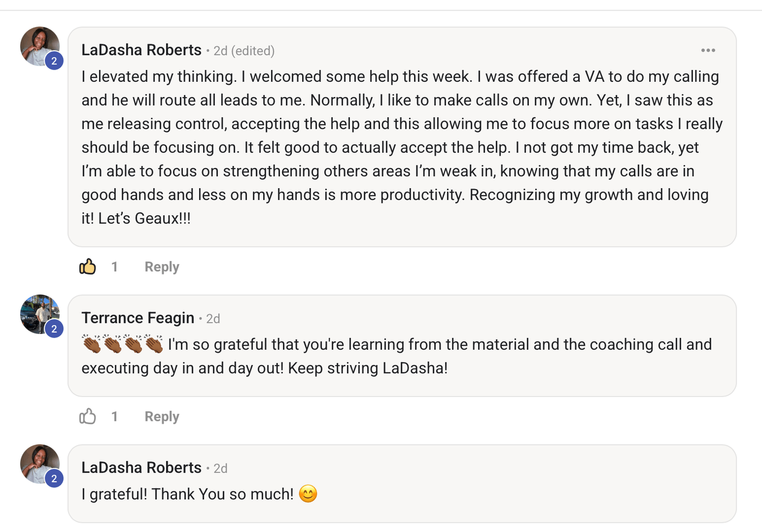Unlike LaDasha's comment with the yellow thumbs-up
The width and height of the screenshot is (762, 532).
pos(87,267)
